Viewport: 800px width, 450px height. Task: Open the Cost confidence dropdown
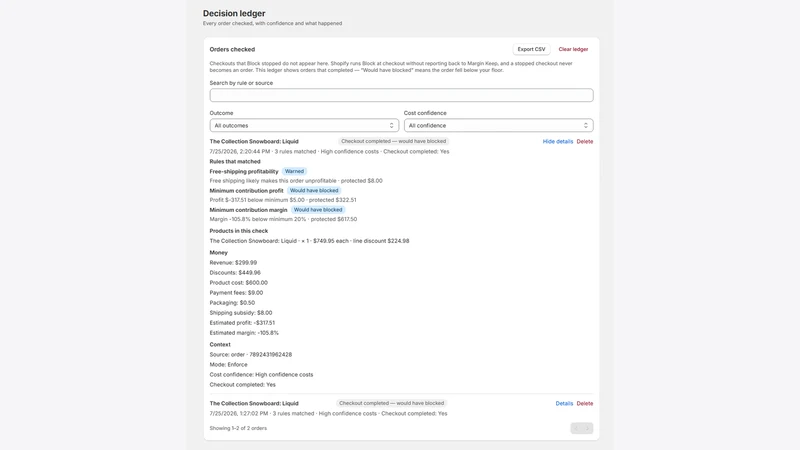(x=498, y=126)
